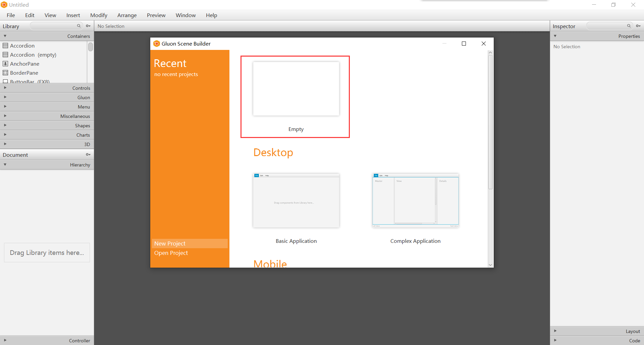Open the Document panel gear menu
Image resolution: width=644 pixels, height=345 pixels.
[88, 154]
